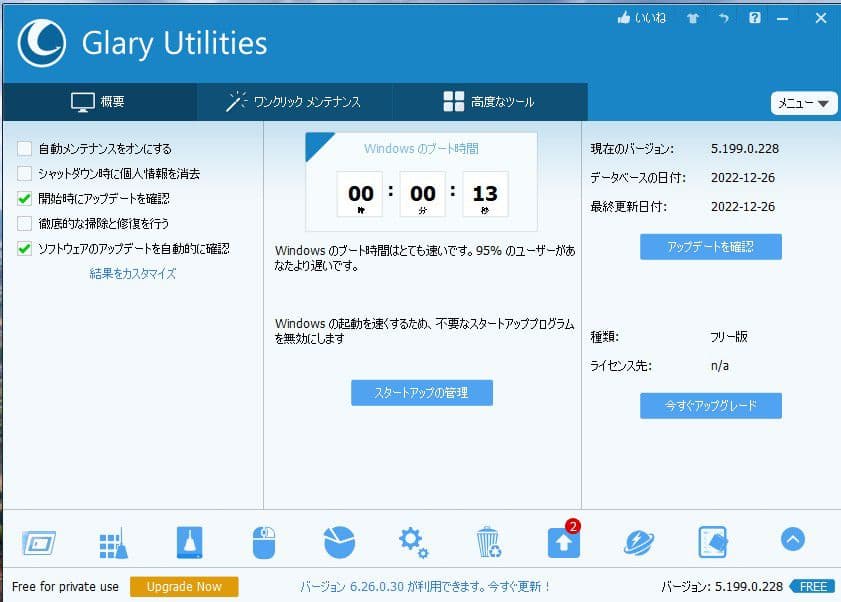Open the skin (shirt) icon
841x602 pixels.
coord(692,18)
